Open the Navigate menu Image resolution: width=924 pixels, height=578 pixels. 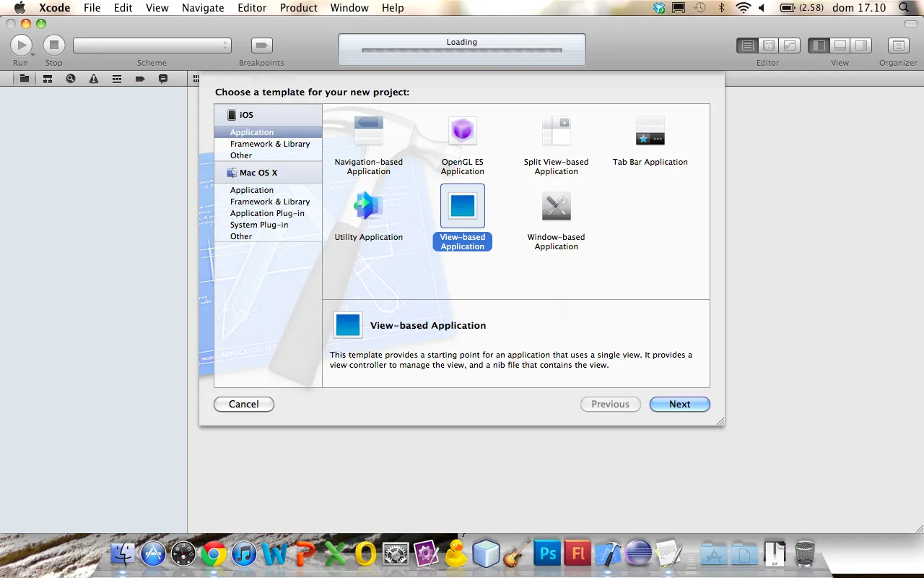point(202,8)
